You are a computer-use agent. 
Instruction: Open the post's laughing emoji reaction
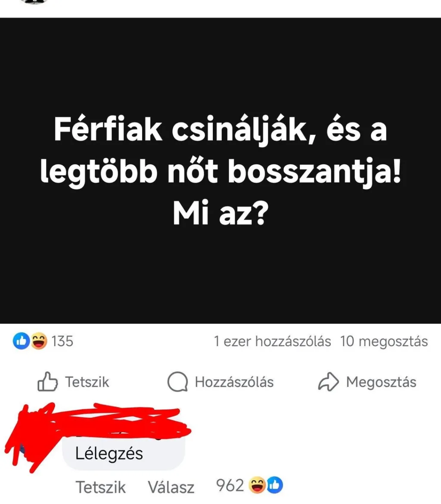point(39,341)
